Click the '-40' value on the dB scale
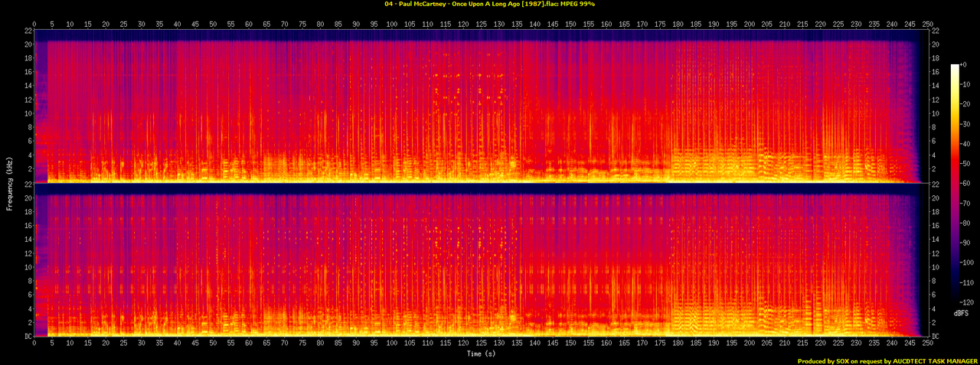 965,144
